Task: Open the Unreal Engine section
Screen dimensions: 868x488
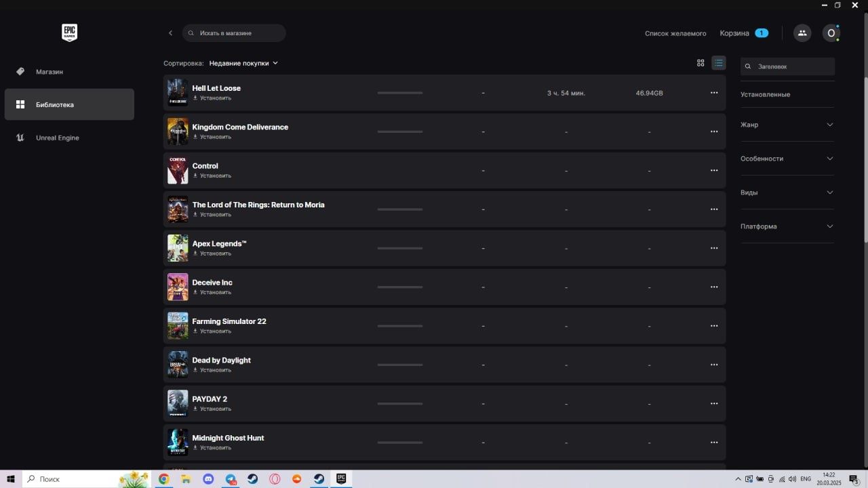Action: point(69,138)
